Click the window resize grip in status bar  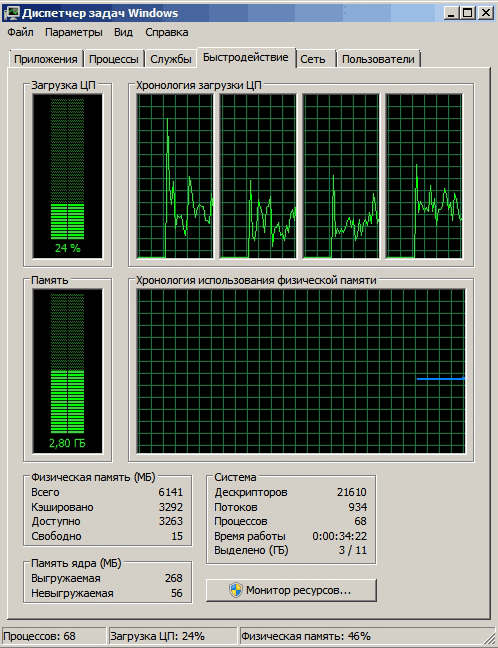tap(488, 637)
